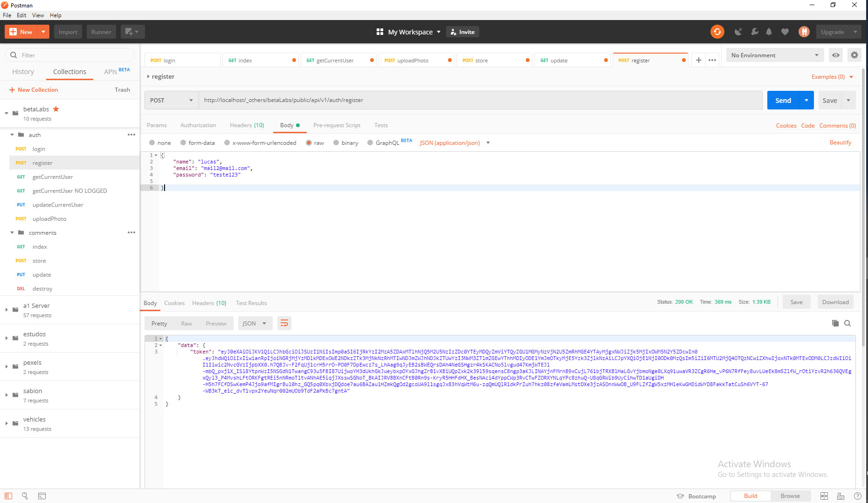Switch to Browse mode

click(x=790, y=496)
